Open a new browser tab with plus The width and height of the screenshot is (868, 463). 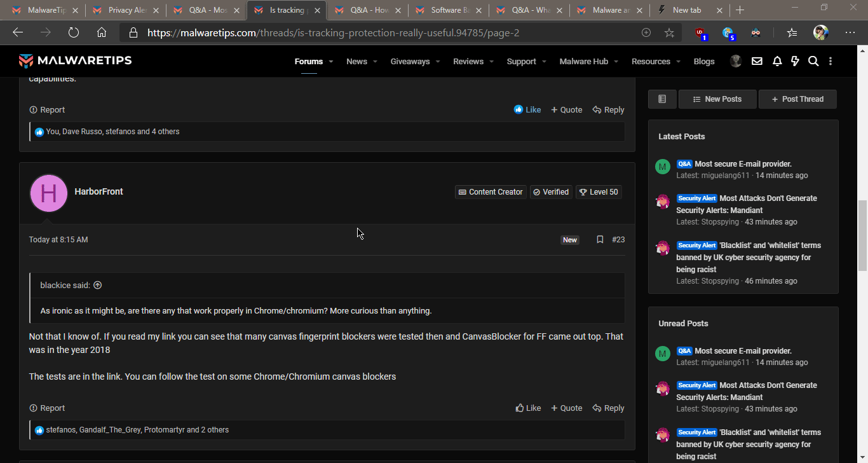740,10
